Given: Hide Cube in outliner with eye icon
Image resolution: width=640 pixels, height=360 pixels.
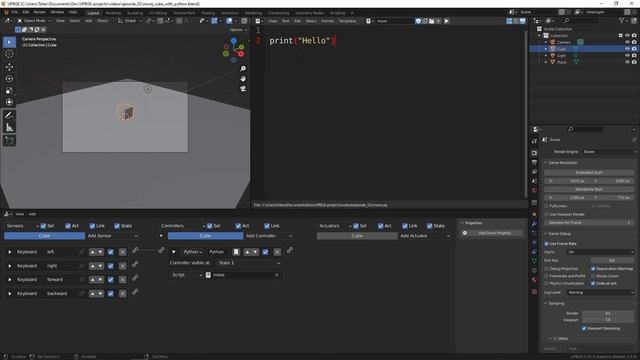Looking at the screenshot, I should click(x=627, y=49).
